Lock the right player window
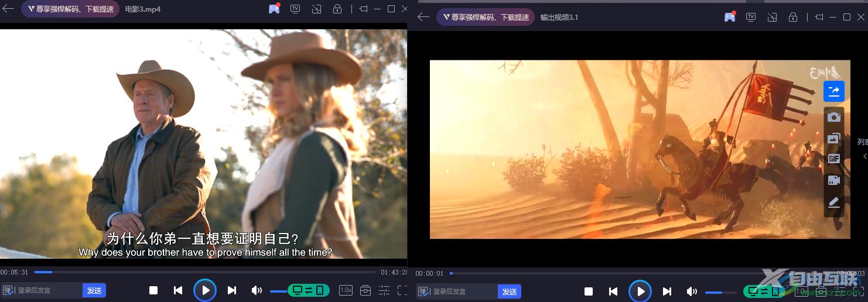Image resolution: width=868 pixels, height=302 pixels. point(792,17)
